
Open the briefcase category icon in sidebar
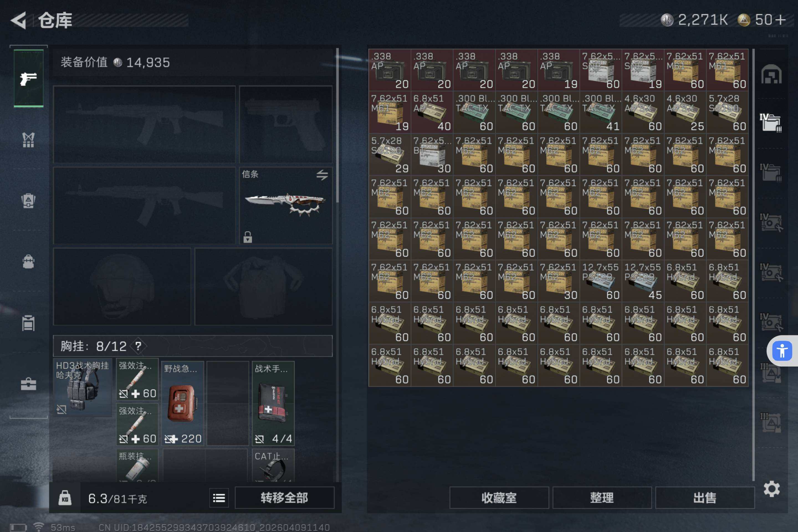pos(29,384)
